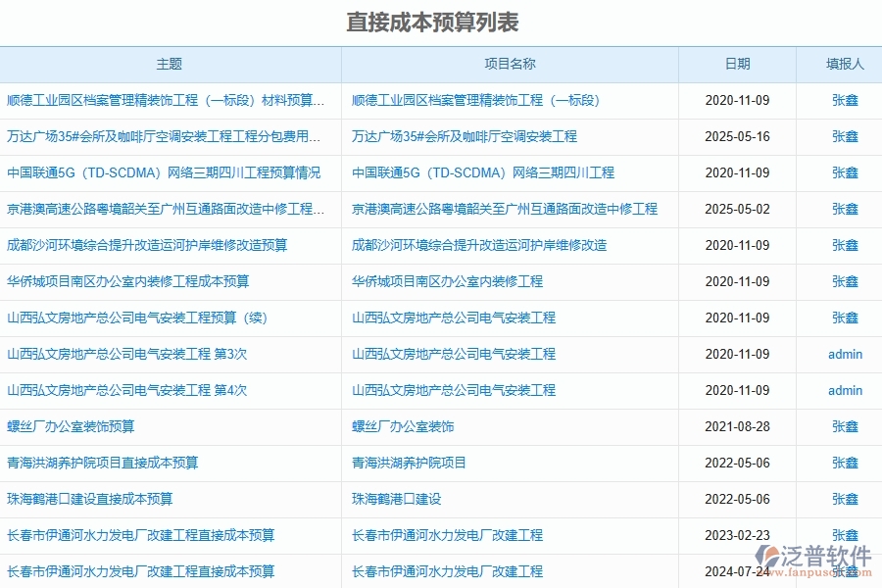Click the 日期 column header
882x588 pixels.
click(x=739, y=64)
